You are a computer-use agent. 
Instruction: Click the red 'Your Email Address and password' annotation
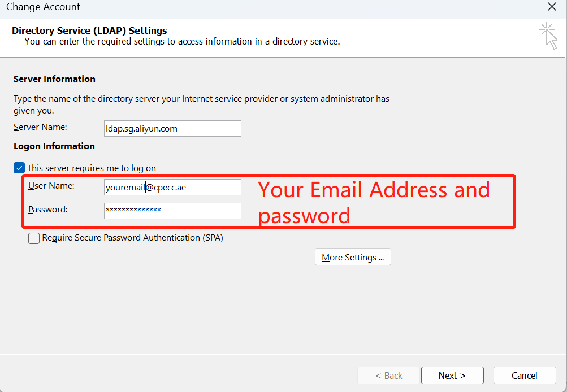click(x=374, y=202)
